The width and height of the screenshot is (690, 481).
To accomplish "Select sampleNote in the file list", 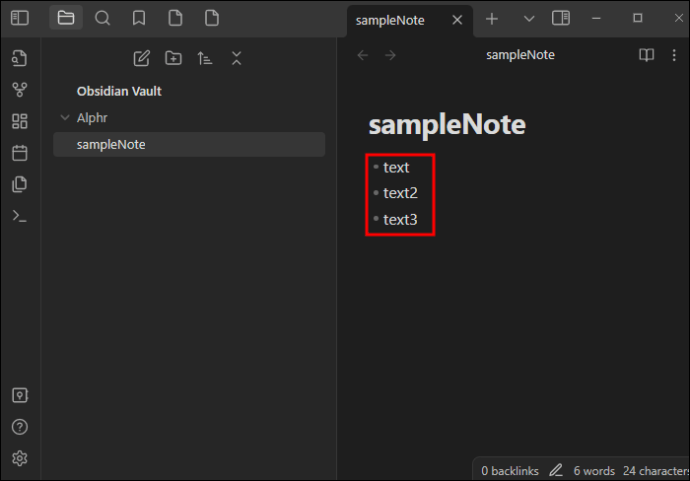I will click(189, 144).
